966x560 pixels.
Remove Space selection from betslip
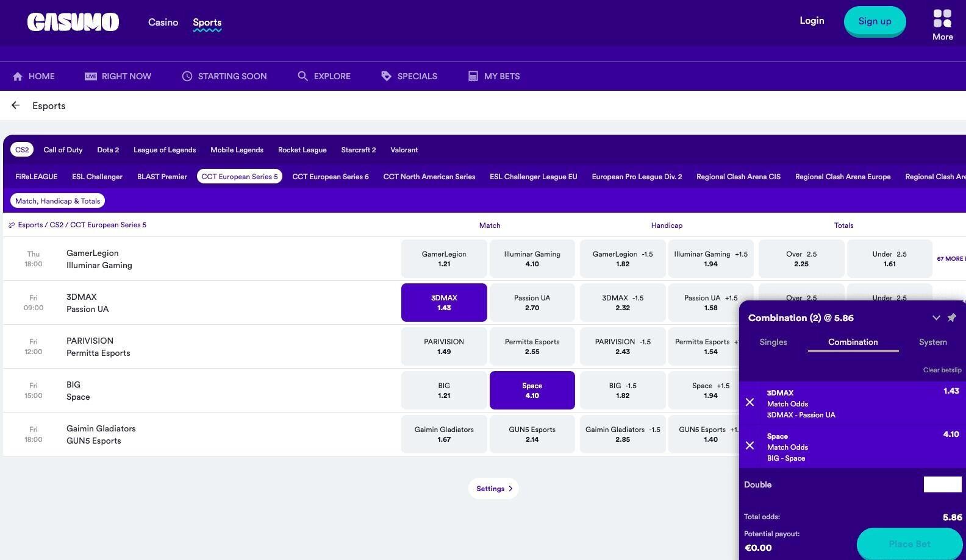tap(750, 445)
